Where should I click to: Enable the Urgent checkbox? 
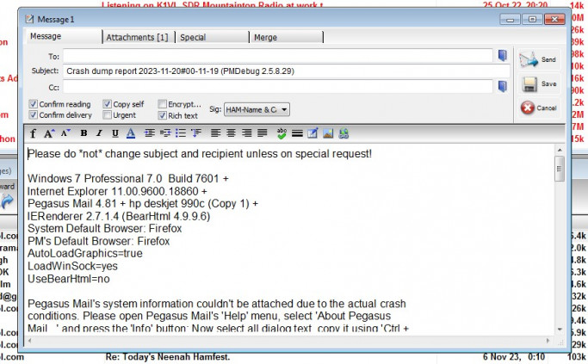[108, 114]
